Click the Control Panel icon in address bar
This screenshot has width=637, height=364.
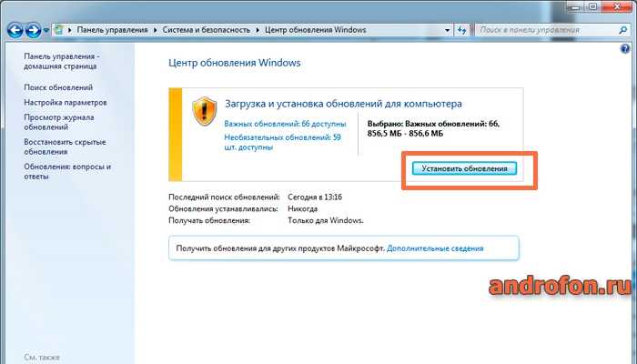click(x=59, y=30)
